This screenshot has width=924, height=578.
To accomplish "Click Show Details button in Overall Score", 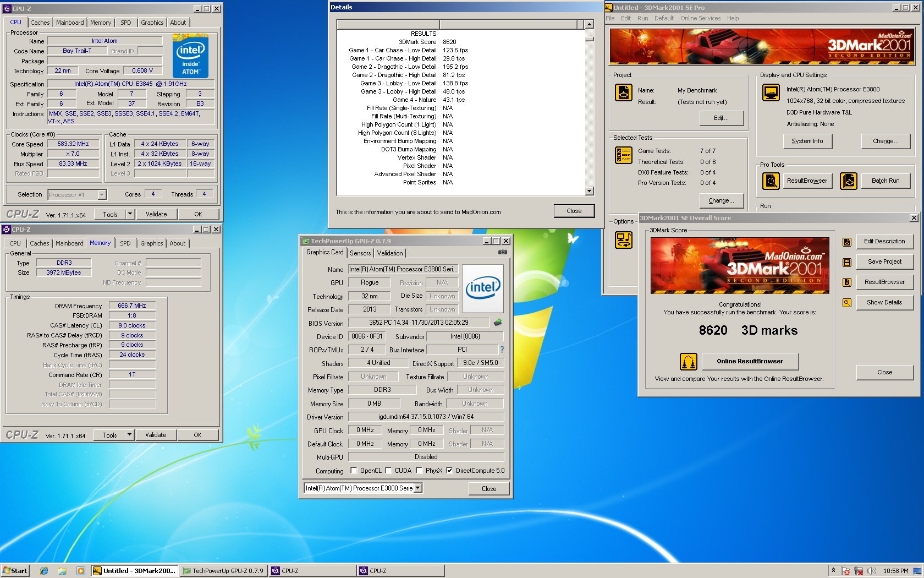I will [884, 302].
